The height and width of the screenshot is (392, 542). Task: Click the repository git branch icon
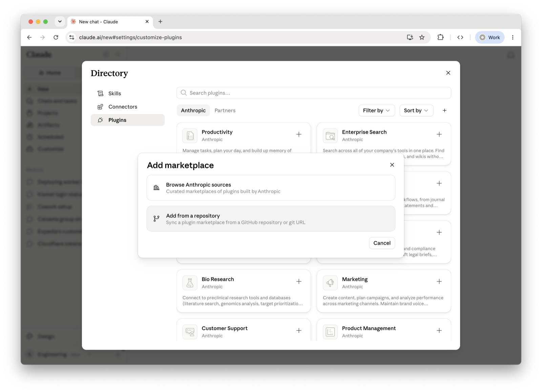tap(156, 219)
